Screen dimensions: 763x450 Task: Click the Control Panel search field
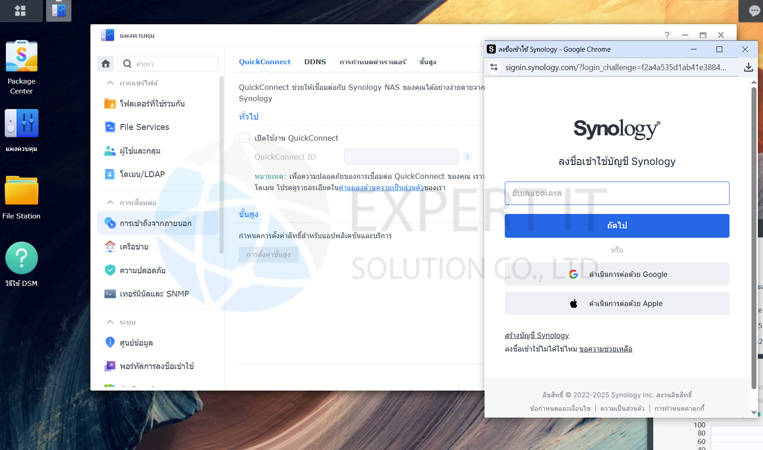click(x=167, y=64)
